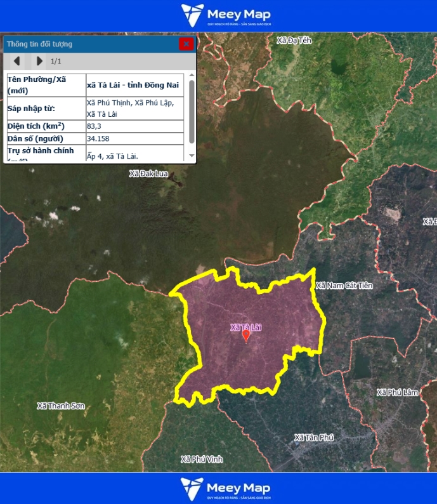Screen dimensions: 437x504
Task: Click the next record arrow in info panel
Action: tap(39, 61)
